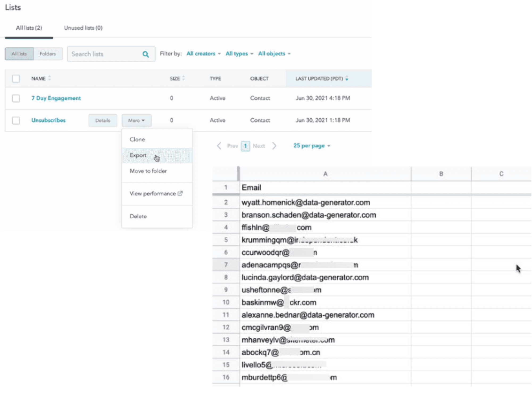
Task: Sort by Name column arrows
Action: [x=49, y=78]
